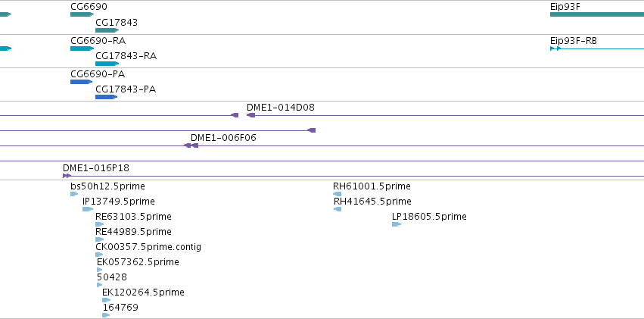Viewport: 644px width, 319px height.
Task: Click the 164769 EST arrow
Action: coord(107,315)
